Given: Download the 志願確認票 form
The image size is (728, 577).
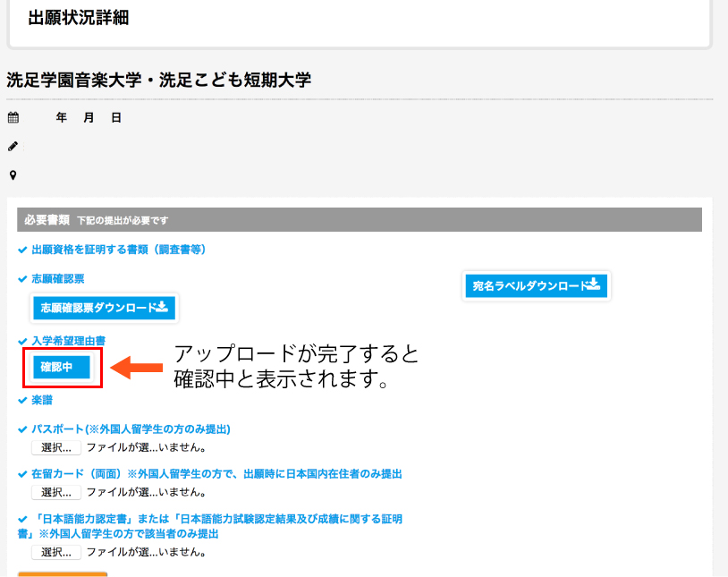Looking at the screenshot, I should (105, 308).
